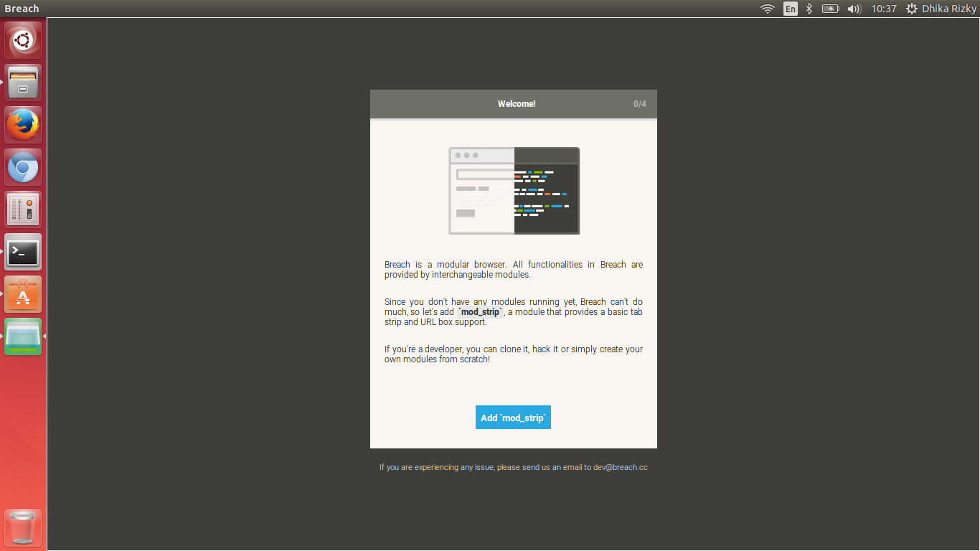The height and width of the screenshot is (551, 980).
Task: Open the Files file manager from the launcher
Action: (x=22, y=82)
